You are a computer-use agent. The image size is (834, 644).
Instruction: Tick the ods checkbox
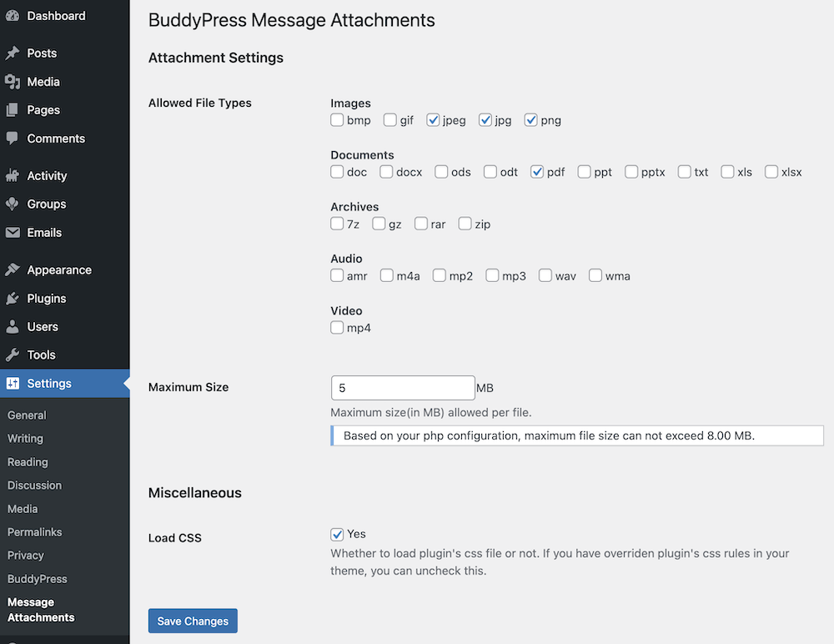441,171
